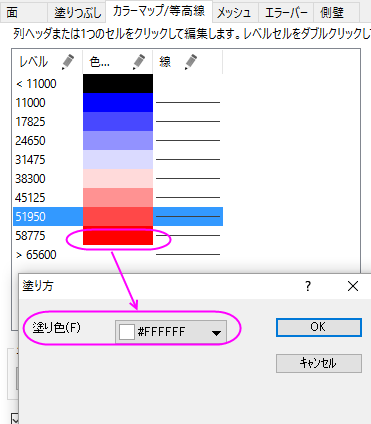The width and height of the screenshot is (371, 424).
Task: Click line cell of level 31475
Action: 188,159
